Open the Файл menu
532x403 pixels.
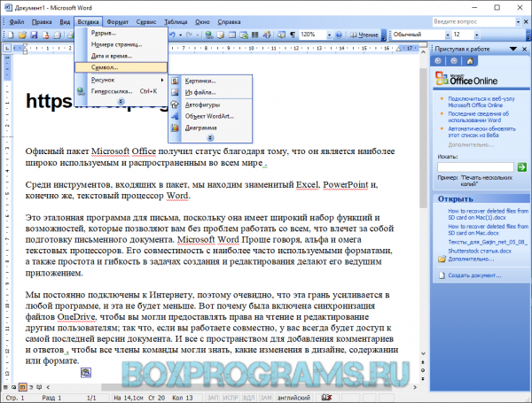tap(16, 22)
